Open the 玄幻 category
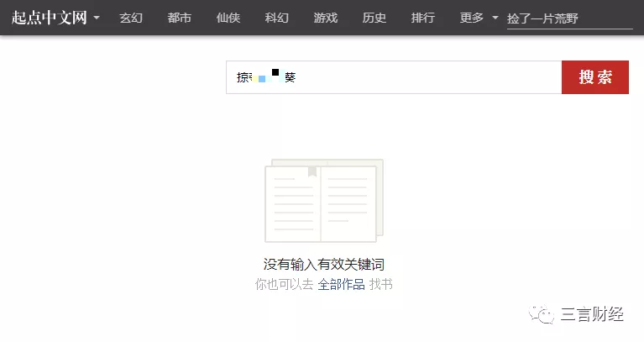This screenshot has height=342, width=644. tap(131, 18)
